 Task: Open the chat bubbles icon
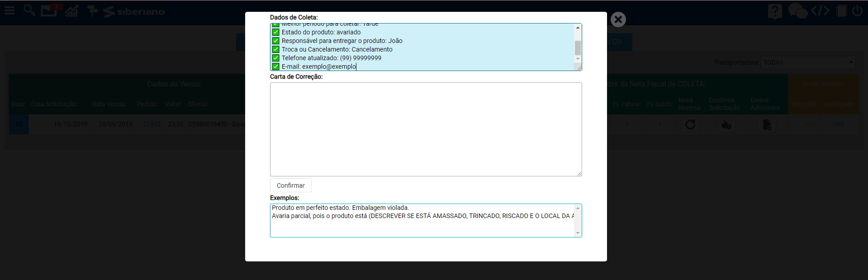pos(797,11)
